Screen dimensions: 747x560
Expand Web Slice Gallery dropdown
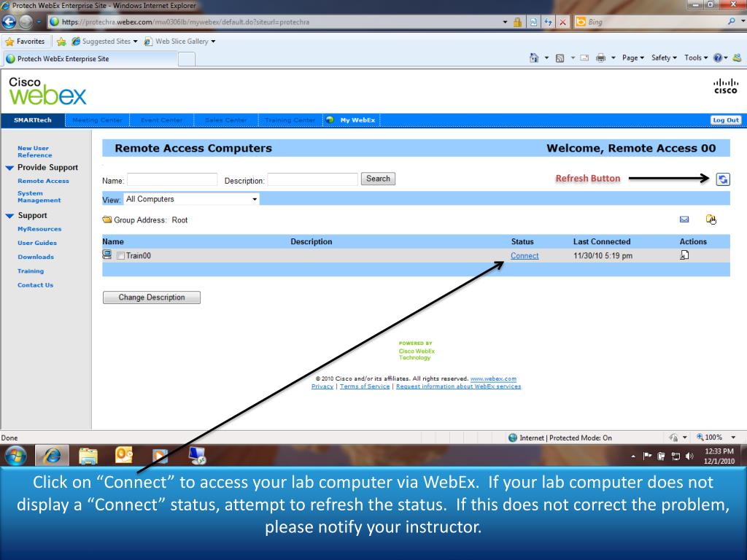pos(213,42)
